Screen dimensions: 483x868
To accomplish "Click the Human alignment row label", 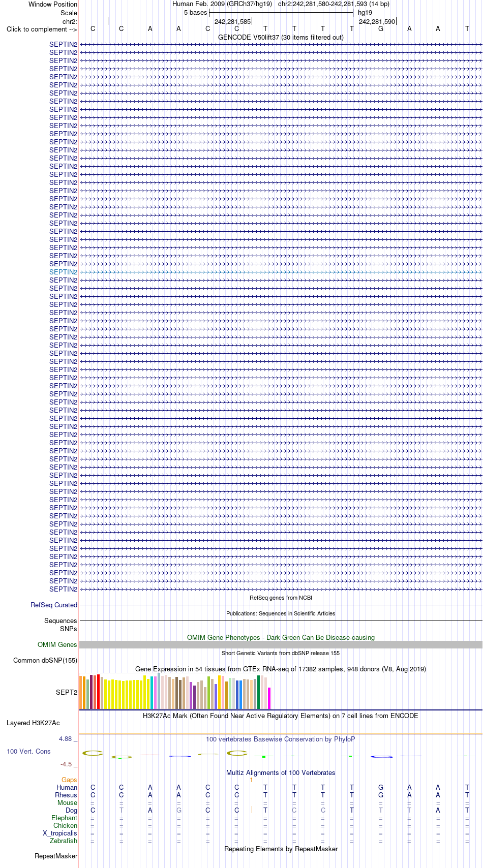I will pyautogui.click(x=67, y=787).
